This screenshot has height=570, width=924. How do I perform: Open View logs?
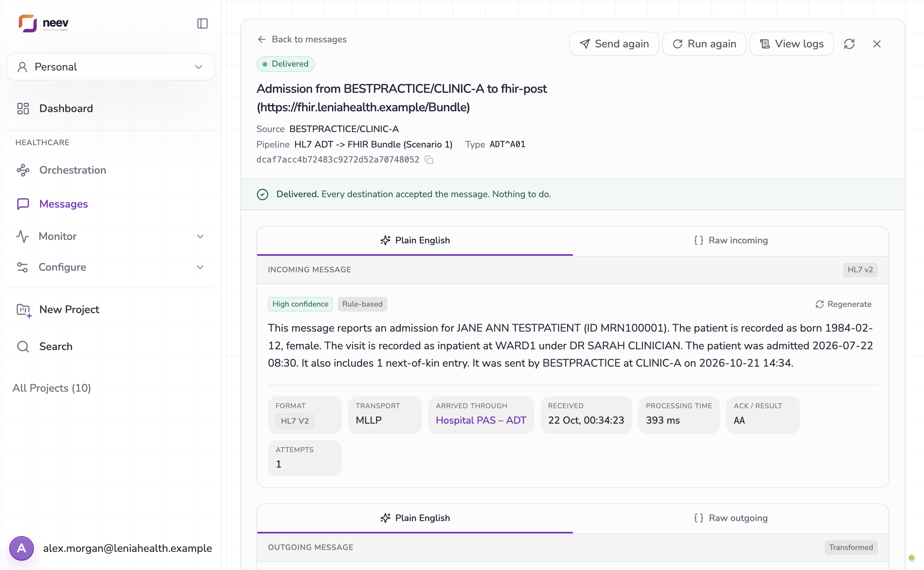click(792, 44)
